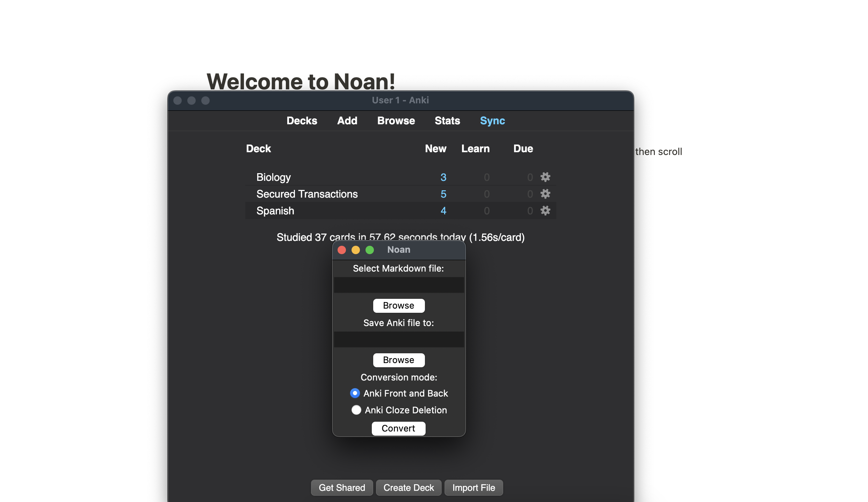
Task: Focus the Save Anki file path field
Action: [399, 339]
